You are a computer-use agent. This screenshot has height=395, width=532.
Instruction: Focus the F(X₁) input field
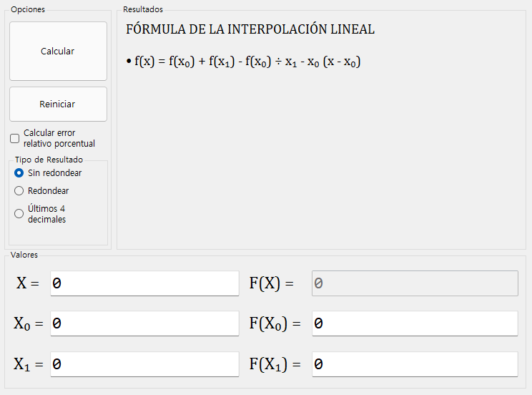click(x=415, y=364)
